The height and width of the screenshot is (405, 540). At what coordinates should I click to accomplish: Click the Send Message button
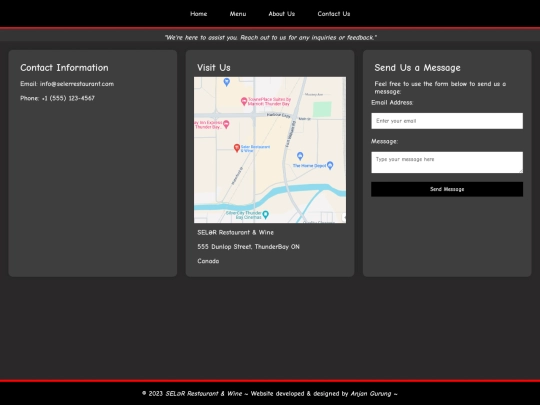447,189
